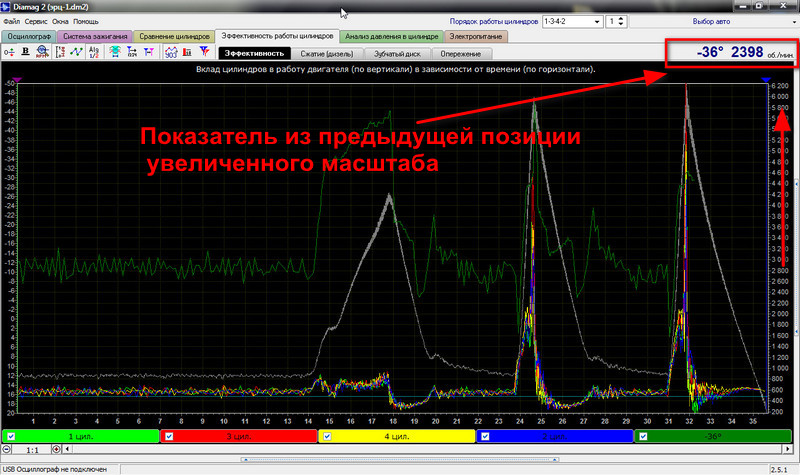The height and width of the screenshot is (475, 800).
Task: Toggle the "3 цил." red checkbox
Action: coord(169,436)
